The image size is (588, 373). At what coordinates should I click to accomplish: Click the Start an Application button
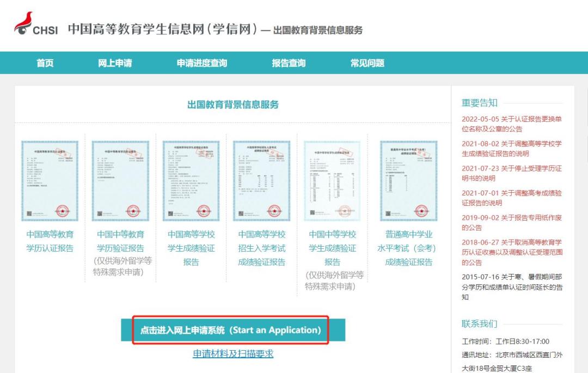[233, 331]
